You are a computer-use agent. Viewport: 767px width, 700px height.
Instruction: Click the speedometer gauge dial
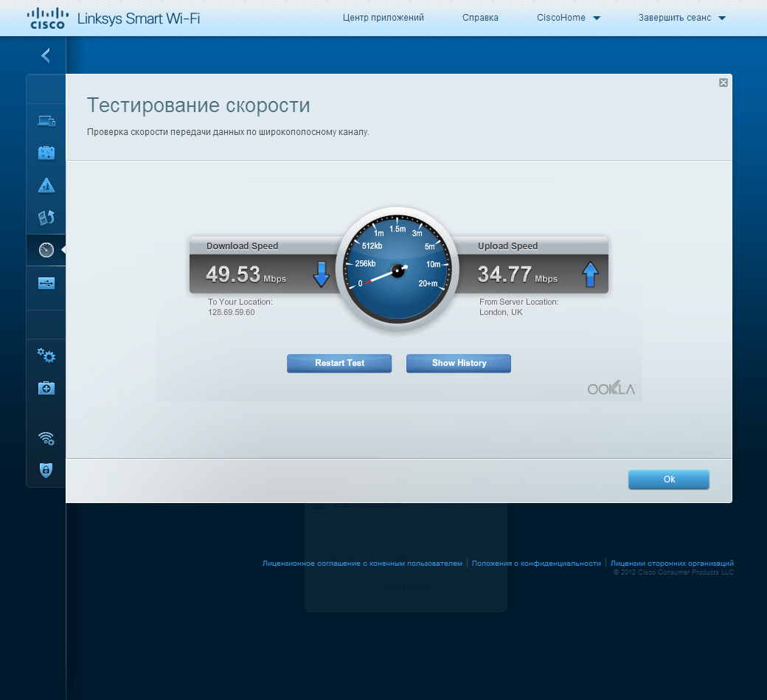coord(398,269)
